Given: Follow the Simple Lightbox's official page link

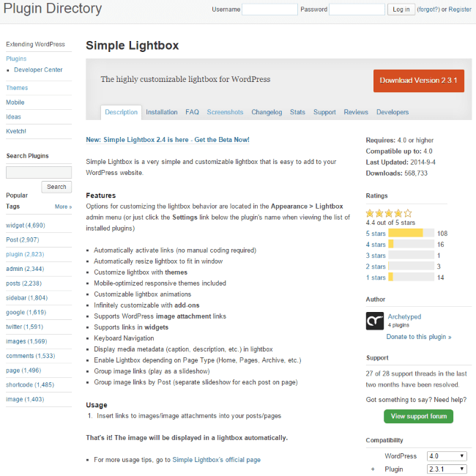Looking at the screenshot, I should coord(216,460).
